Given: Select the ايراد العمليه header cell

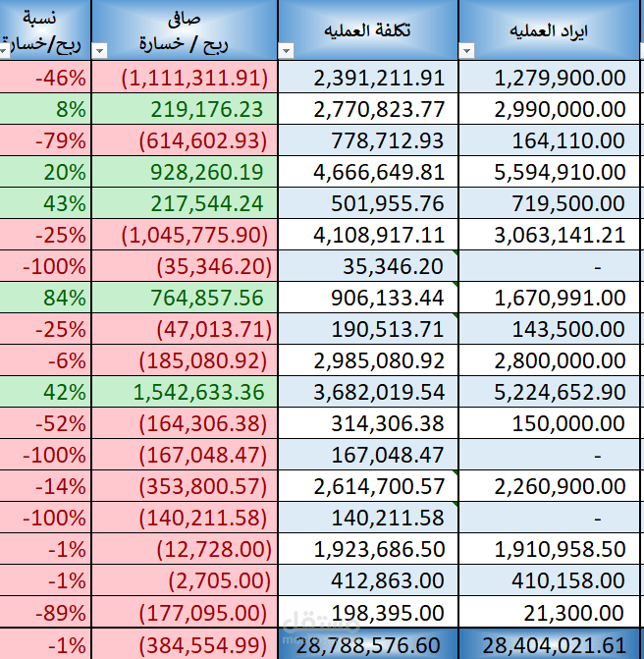Looking at the screenshot, I should [x=549, y=29].
